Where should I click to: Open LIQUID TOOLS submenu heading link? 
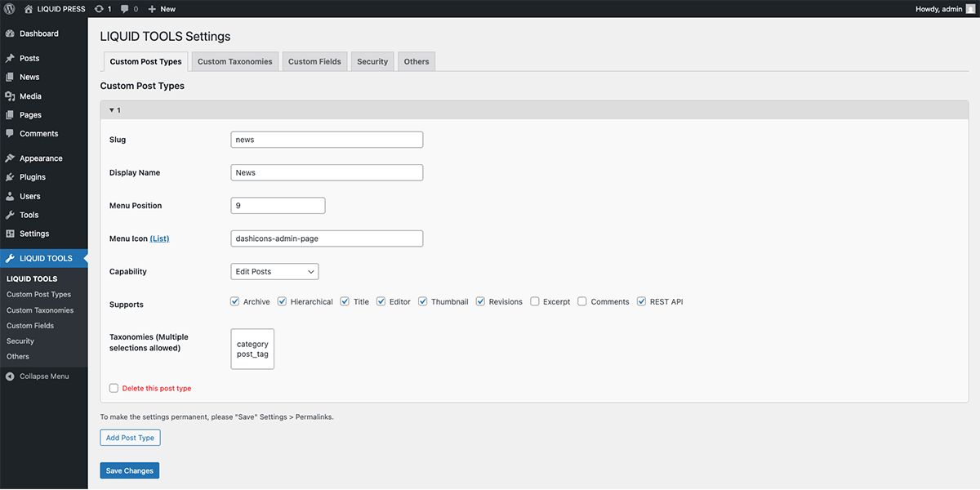pos(32,278)
